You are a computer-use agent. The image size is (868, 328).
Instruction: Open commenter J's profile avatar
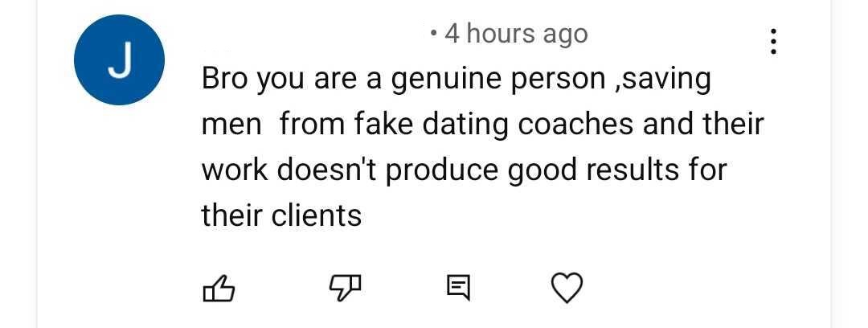(119, 60)
